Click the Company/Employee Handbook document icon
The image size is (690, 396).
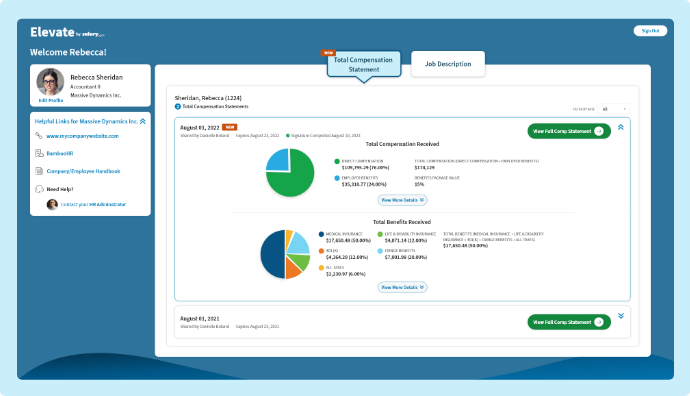click(39, 171)
